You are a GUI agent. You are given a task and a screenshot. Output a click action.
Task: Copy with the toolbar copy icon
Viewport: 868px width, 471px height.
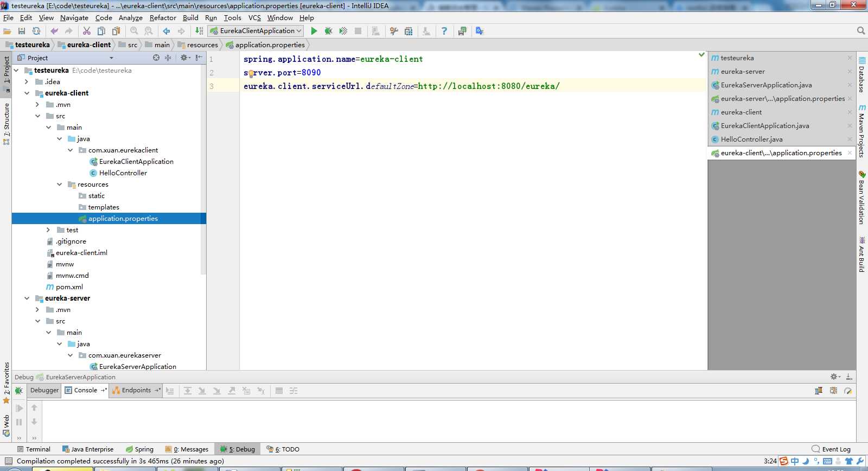(x=101, y=31)
